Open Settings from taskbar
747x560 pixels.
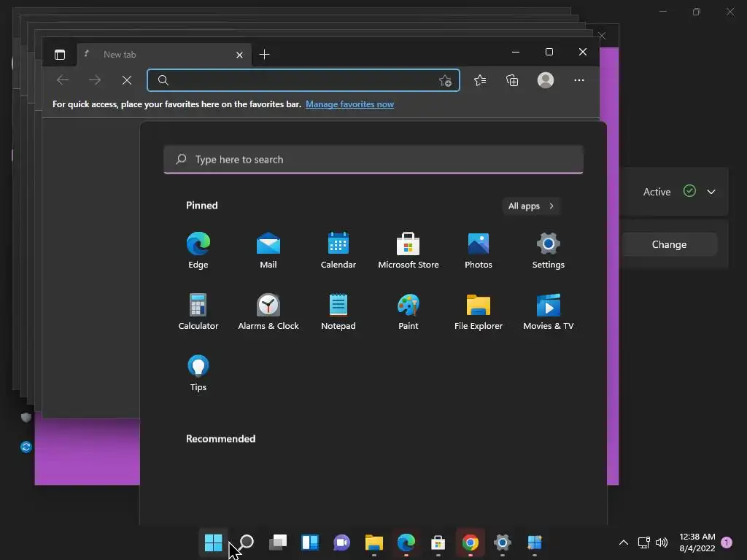point(502,542)
